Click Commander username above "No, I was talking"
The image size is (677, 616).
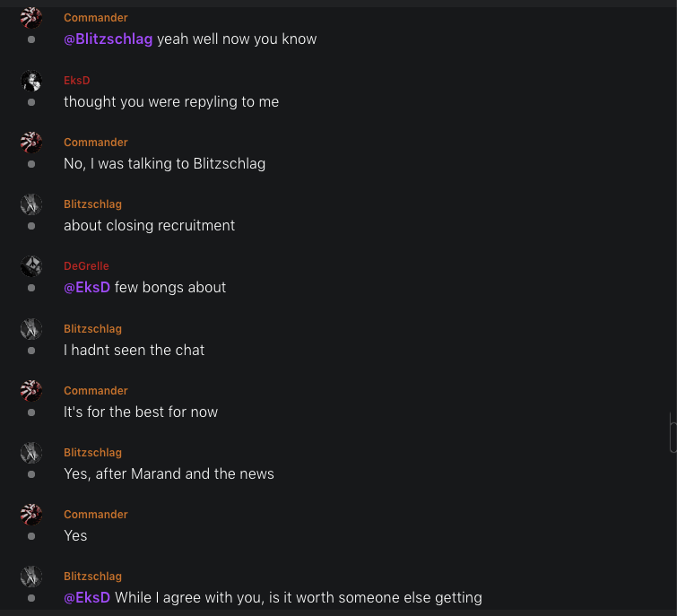96,143
